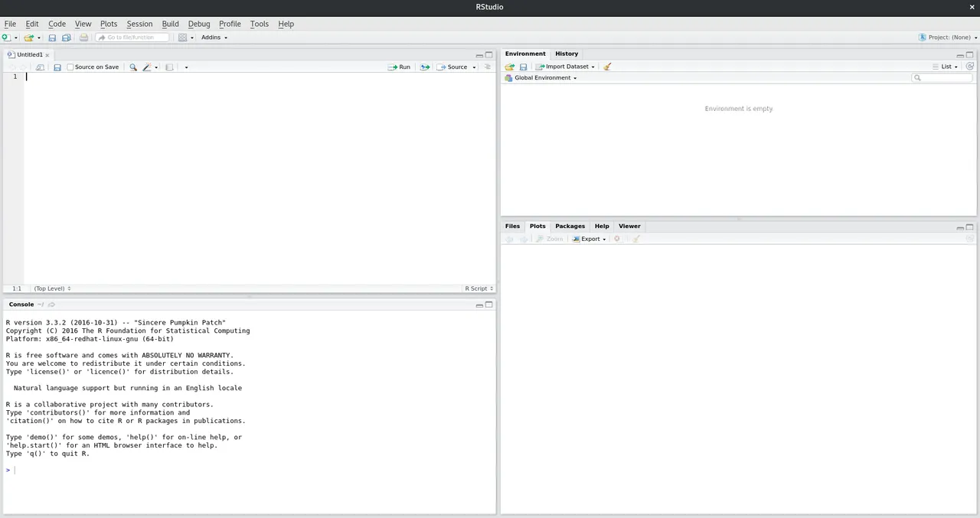This screenshot has width=980, height=518.
Task: Open the panes layout dropdown arrow
Action: click(x=192, y=37)
